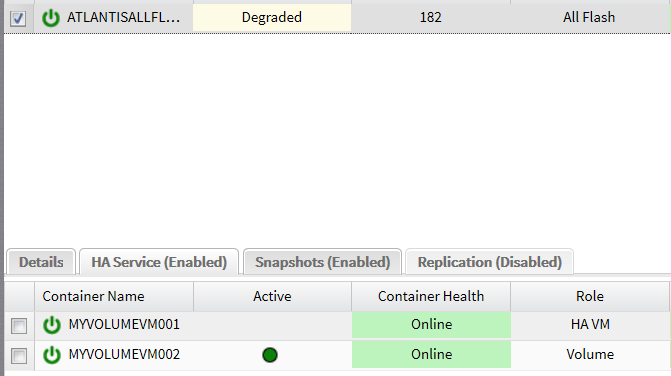
Task: Select the Replication (Disabled) tab
Action: point(490,262)
